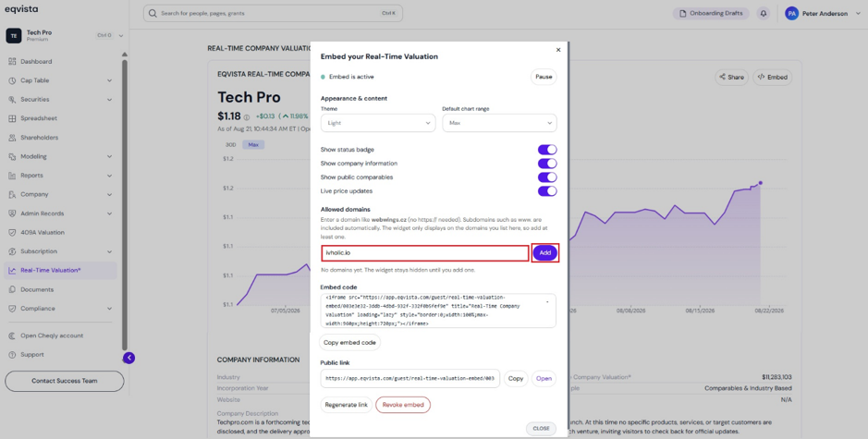Click the Documents sidebar icon

click(x=12, y=289)
